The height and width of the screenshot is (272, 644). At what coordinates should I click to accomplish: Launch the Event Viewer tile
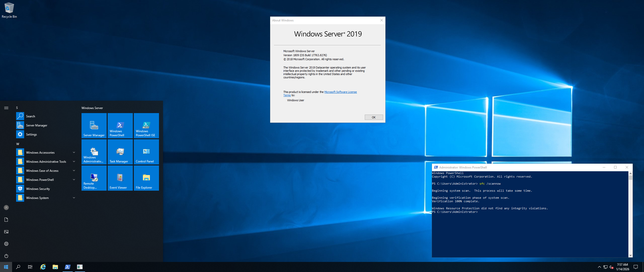(x=120, y=178)
